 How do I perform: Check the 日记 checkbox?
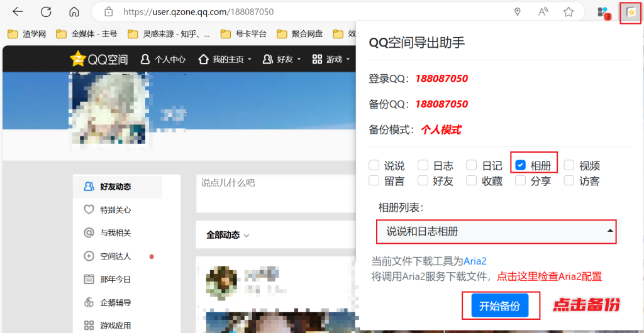pyautogui.click(x=472, y=165)
